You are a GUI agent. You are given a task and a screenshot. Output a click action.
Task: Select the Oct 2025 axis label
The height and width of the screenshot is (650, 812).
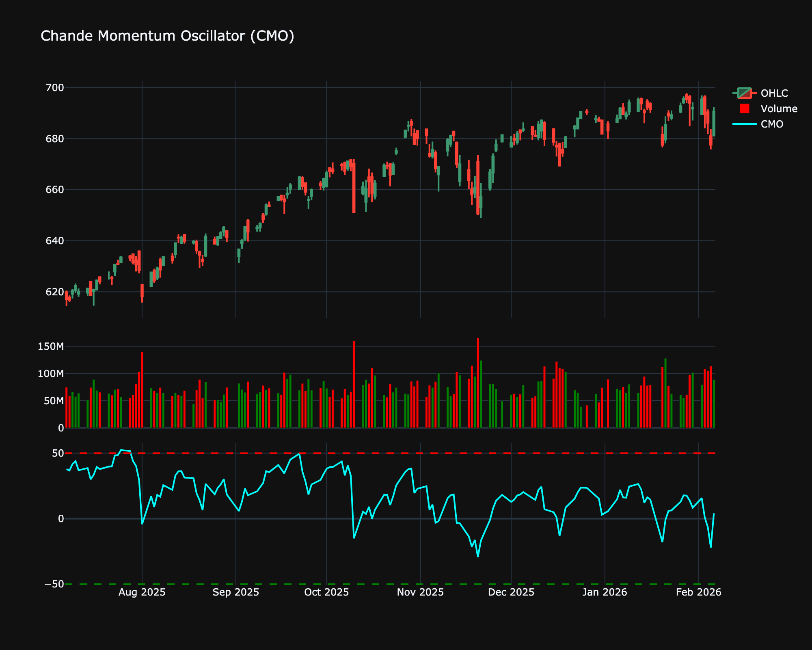[x=326, y=592]
